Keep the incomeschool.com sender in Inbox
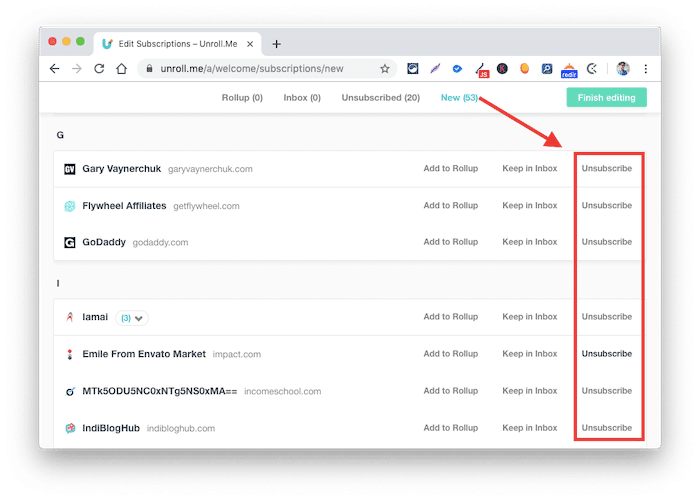Image resolution: width=700 pixels, height=500 pixels. point(530,391)
